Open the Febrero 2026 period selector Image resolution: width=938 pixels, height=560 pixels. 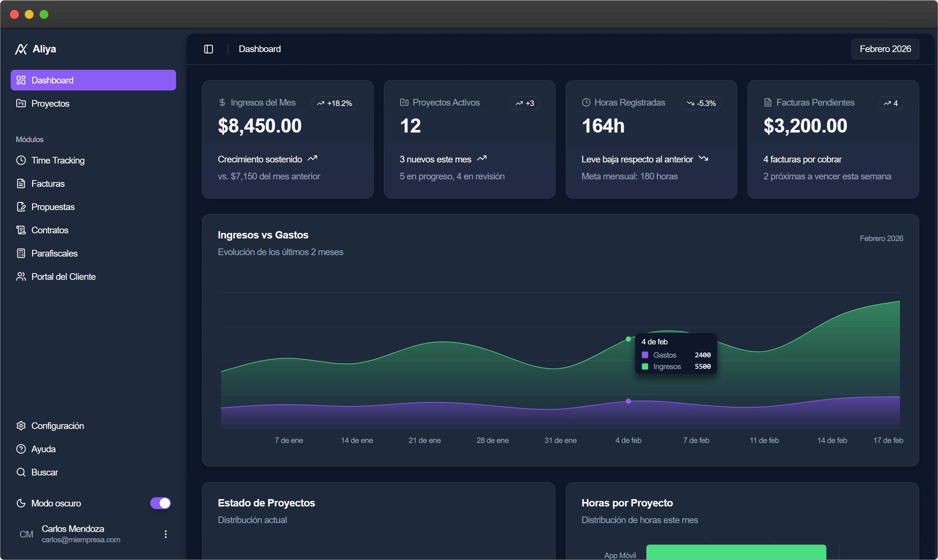[x=885, y=49]
